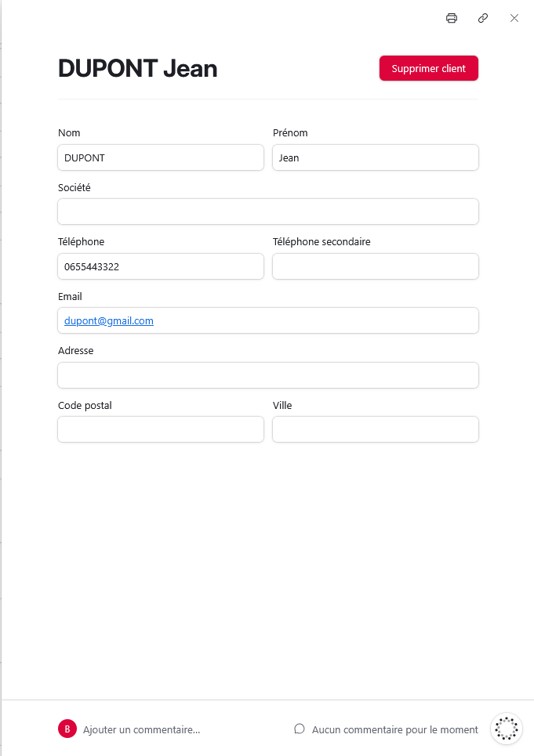534x756 pixels.
Task: Open the dupont@gmail.com email link
Action: click(109, 320)
